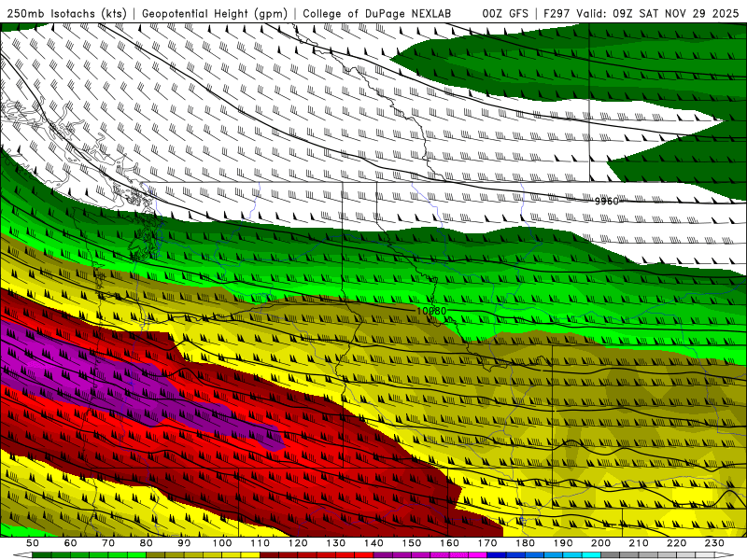Click the cyan swatch left of '200' tick
747x560 pixels.
tap(591, 555)
